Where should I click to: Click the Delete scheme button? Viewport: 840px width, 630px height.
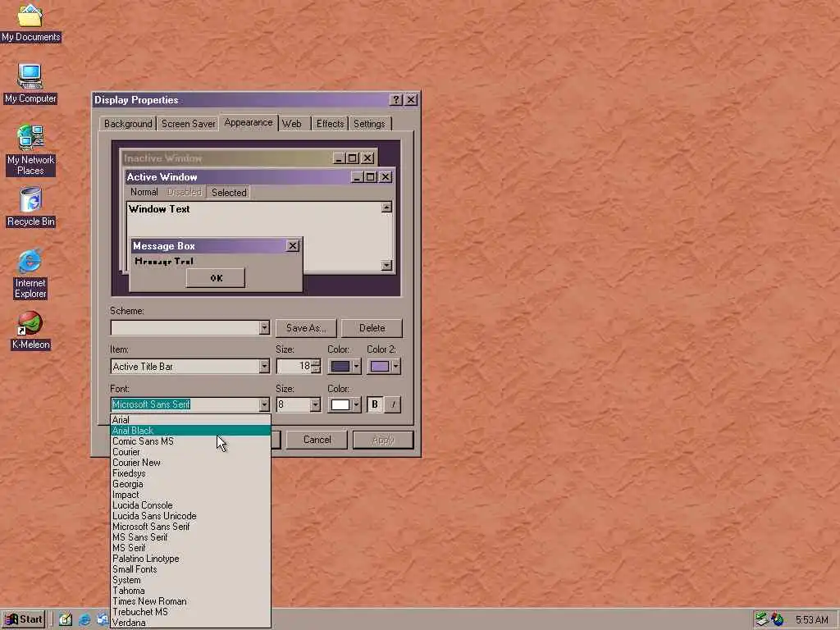point(372,328)
